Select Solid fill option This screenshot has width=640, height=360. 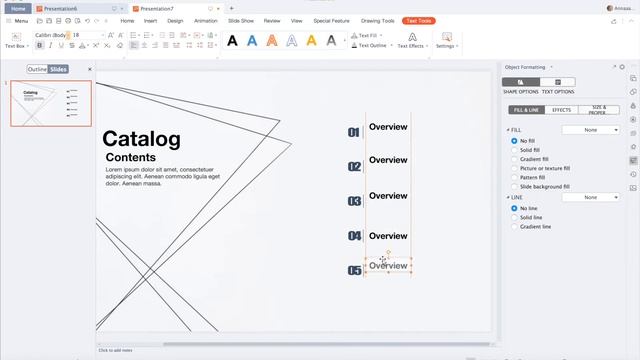[x=514, y=150]
